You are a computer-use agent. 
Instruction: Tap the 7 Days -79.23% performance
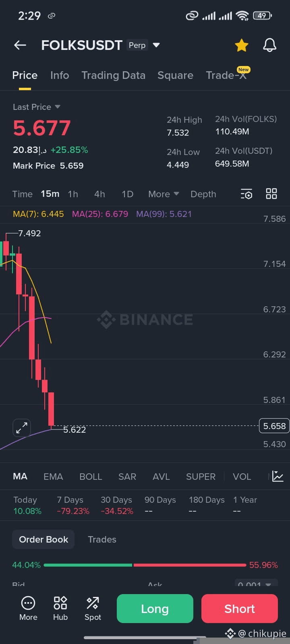point(73,505)
